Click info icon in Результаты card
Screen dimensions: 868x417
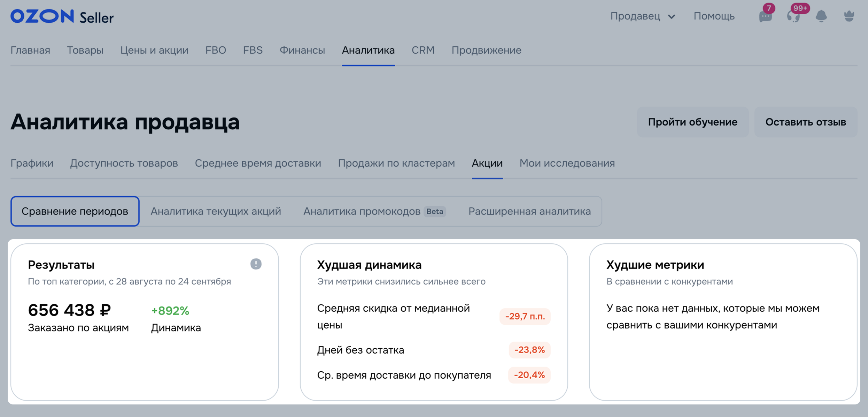coord(256,264)
